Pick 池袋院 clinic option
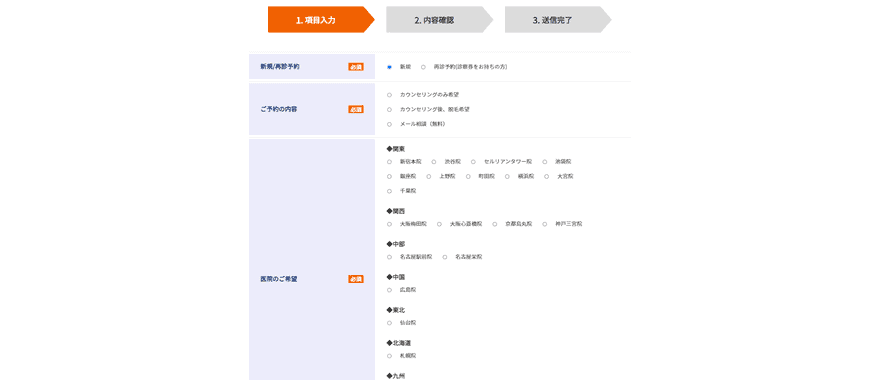Screen dimensions: 880x380 [544, 162]
